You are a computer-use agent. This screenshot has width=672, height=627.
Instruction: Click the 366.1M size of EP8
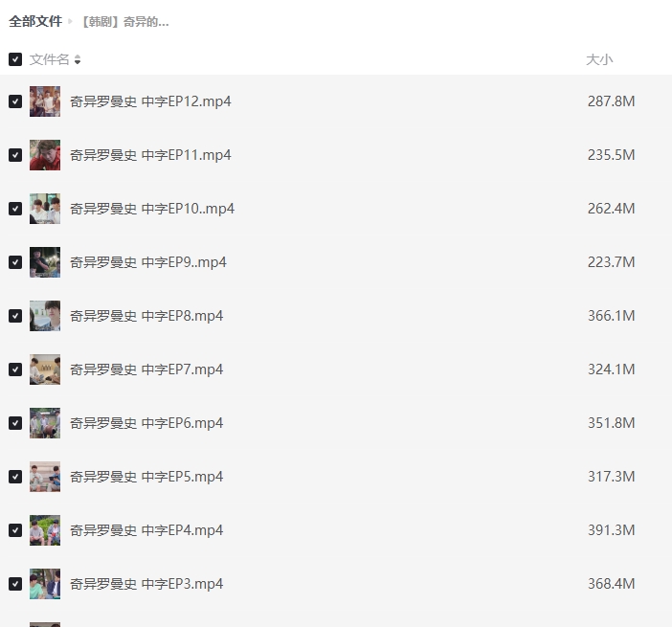pos(611,316)
